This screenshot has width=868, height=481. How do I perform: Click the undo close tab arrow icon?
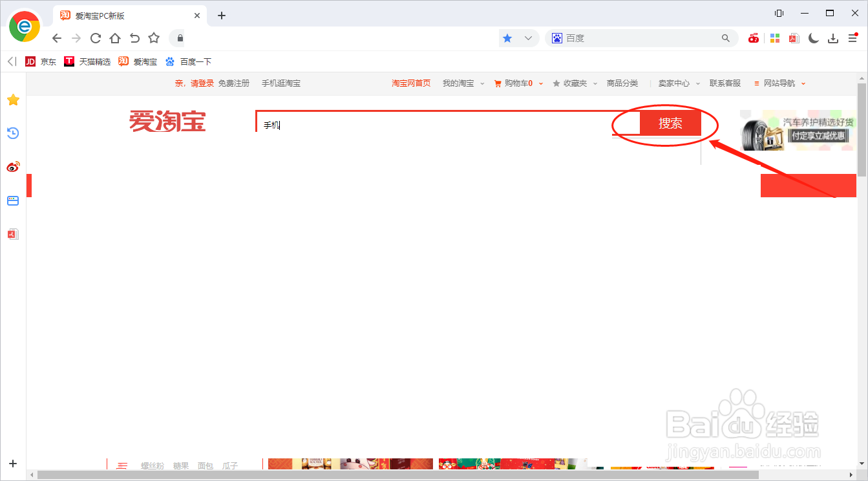(134, 38)
